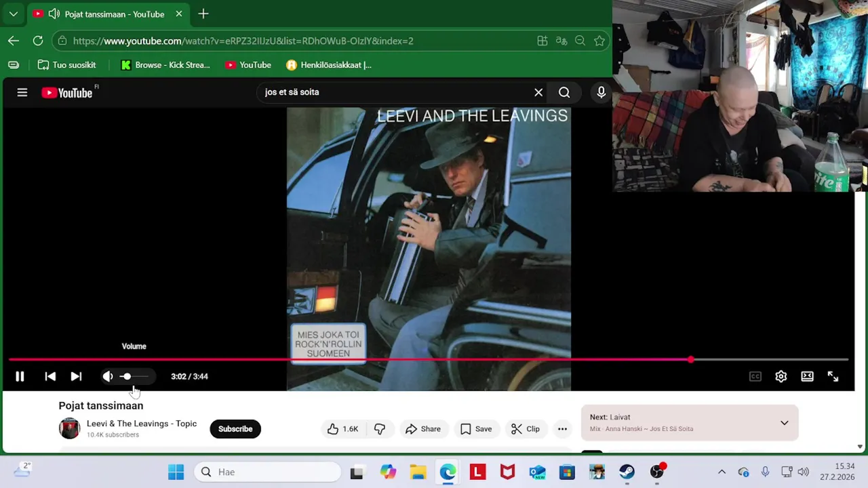
Task: Click the address bar URL
Action: pyautogui.click(x=243, y=41)
